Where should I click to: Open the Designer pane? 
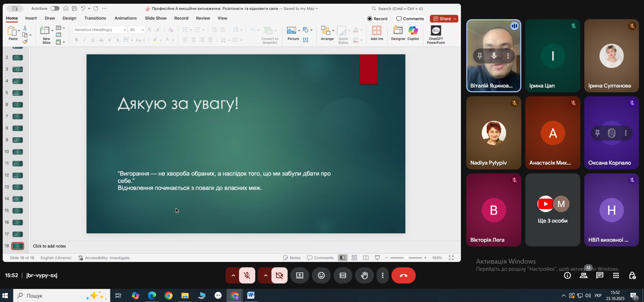click(398, 33)
